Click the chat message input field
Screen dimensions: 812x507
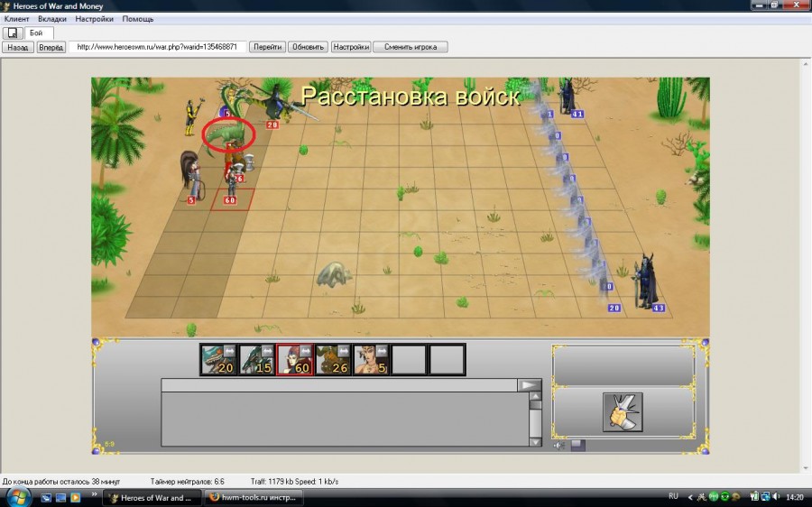point(339,385)
